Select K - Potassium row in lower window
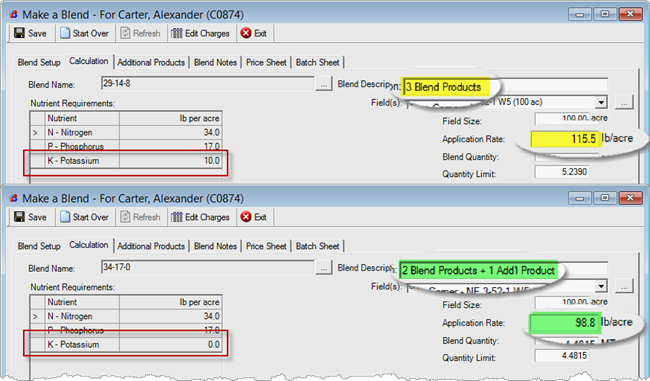Image resolution: width=650 pixels, height=381 pixels. click(x=126, y=344)
